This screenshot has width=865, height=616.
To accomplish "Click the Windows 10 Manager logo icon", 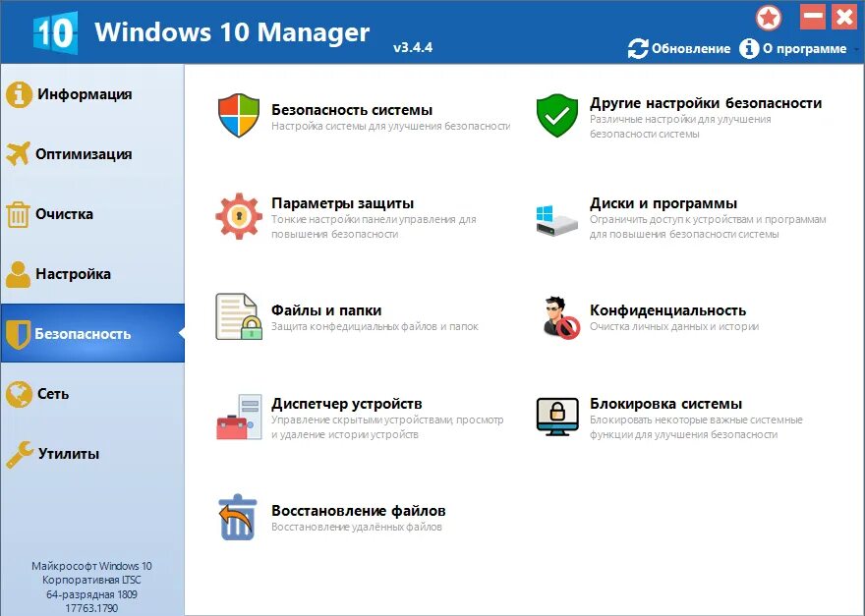I will point(55,32).
